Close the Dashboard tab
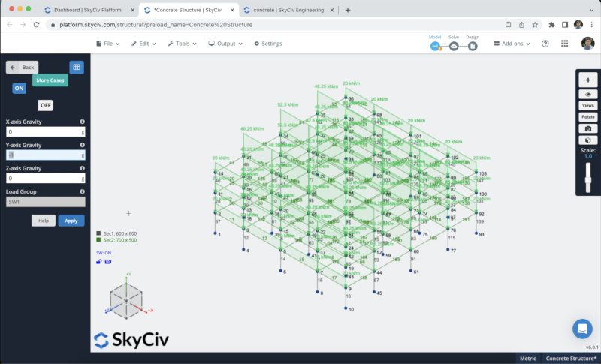601x364 pixels. coord(133,10)
